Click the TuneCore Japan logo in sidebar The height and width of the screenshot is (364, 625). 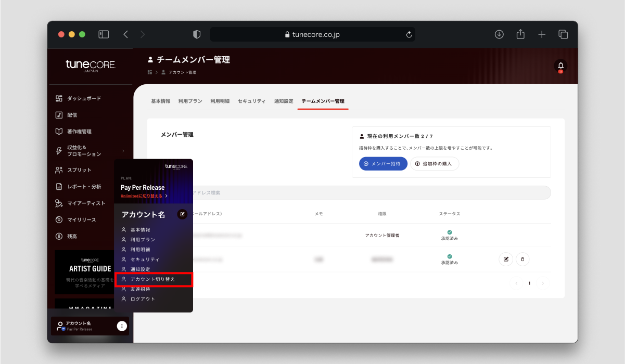click(90, 66)
